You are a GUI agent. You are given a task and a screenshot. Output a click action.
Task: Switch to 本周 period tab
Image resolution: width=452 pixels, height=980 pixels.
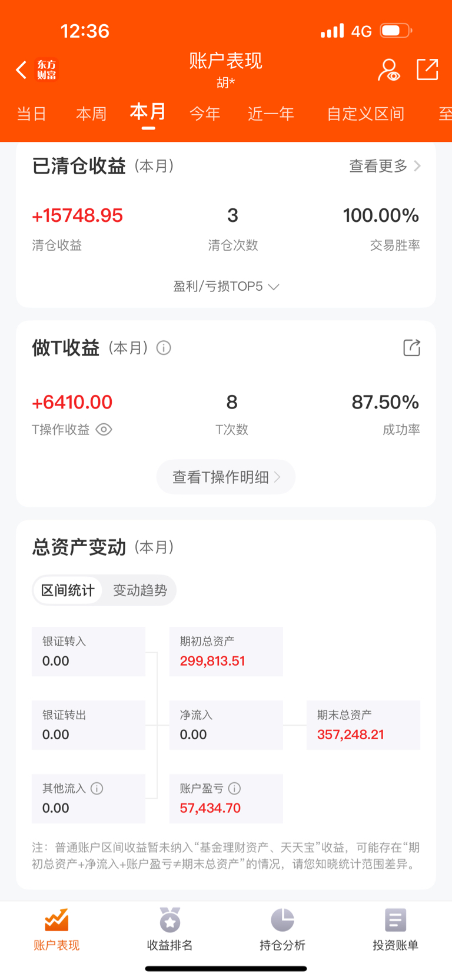click(91, 114)
